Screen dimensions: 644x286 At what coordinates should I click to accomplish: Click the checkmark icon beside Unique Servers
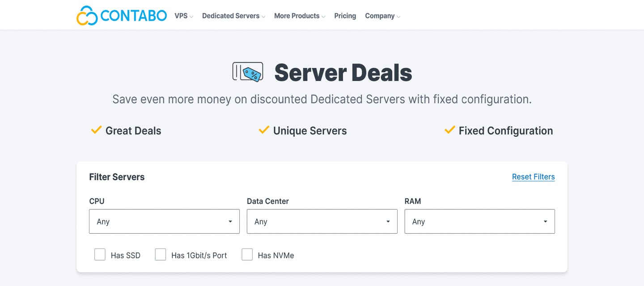point(264,130)
